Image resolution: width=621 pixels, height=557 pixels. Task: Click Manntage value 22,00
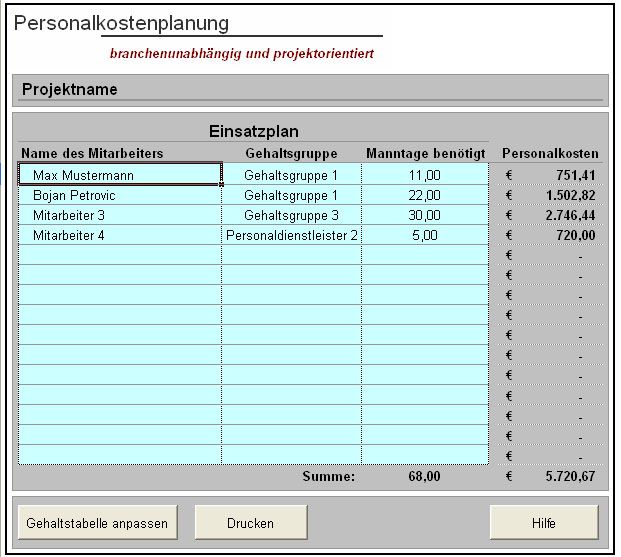425,195
